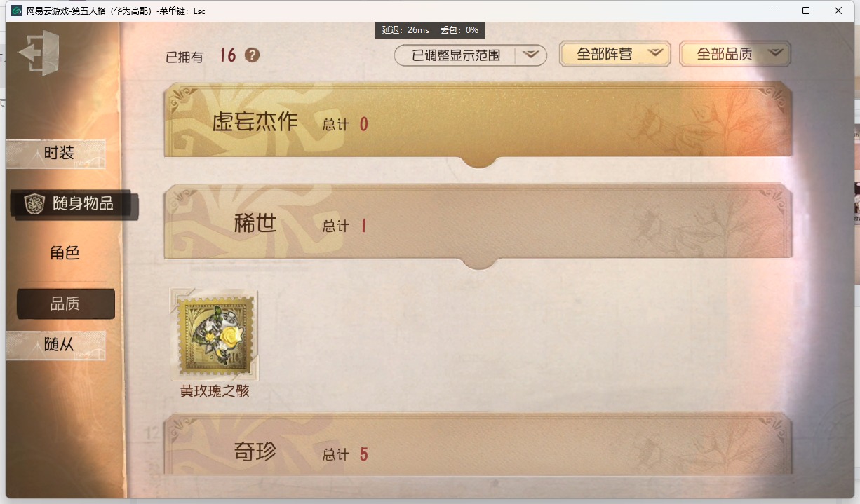Viewport: 860px width, 504px height.
Task: Click the latency and packet loss indicator
Action: point(431,30)
